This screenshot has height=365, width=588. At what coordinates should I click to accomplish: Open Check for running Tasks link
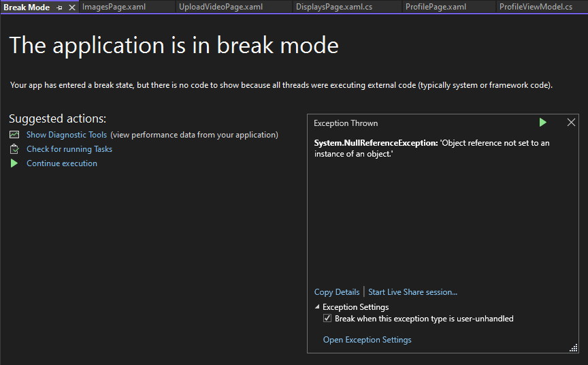pyautogui.click(x=69, y=149)
